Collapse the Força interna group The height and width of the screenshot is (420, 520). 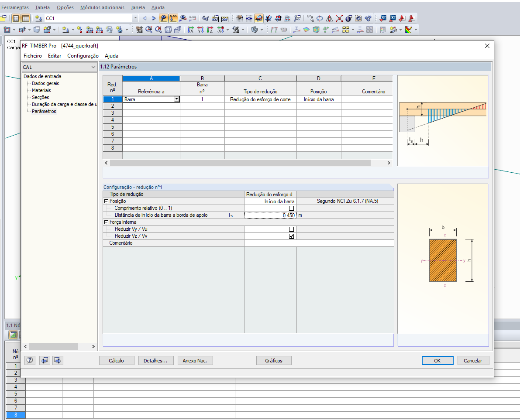[107, 222]
